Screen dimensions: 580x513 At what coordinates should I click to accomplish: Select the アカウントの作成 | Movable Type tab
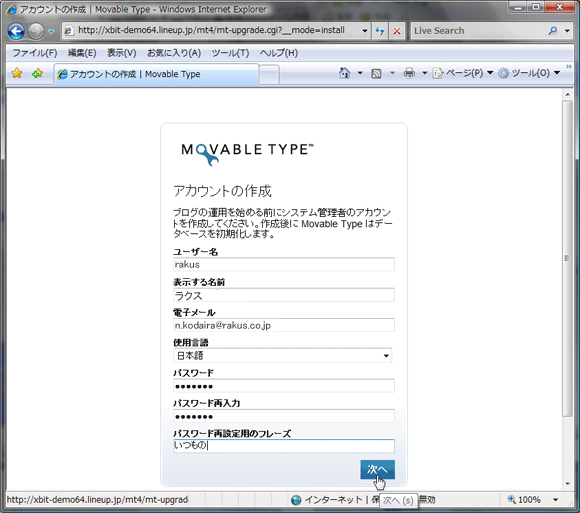(156, 74)
